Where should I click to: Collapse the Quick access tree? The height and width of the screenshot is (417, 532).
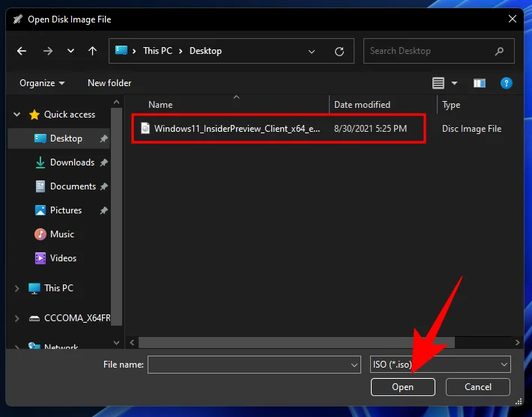[16, 115]
